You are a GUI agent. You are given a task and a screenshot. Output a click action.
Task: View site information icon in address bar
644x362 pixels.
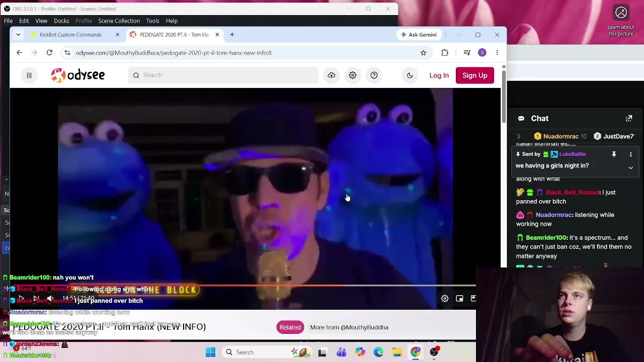(x=67, y=53)
